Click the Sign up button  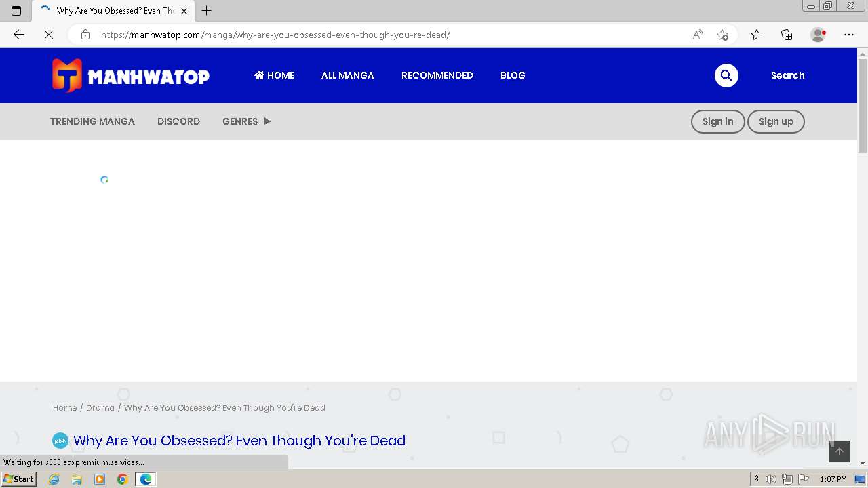click(x=776, y=121)
